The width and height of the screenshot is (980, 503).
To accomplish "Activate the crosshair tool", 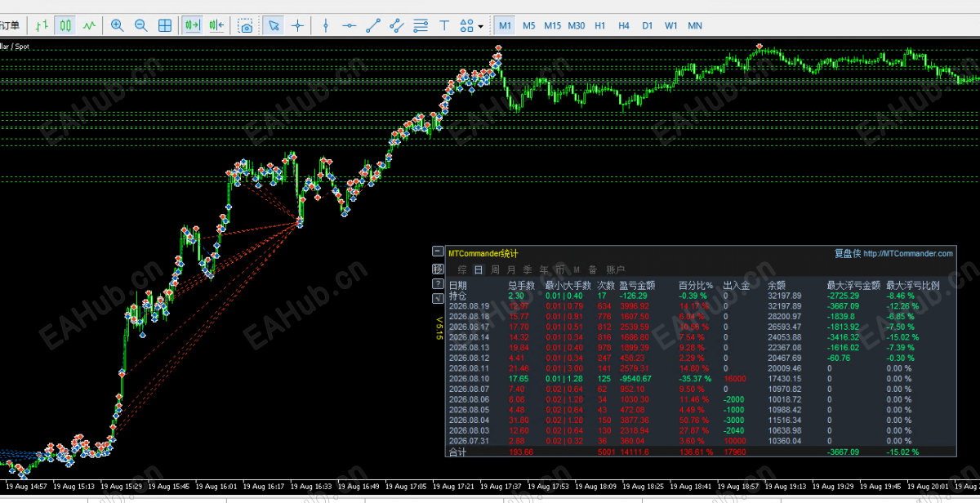I will pos(297,25).
